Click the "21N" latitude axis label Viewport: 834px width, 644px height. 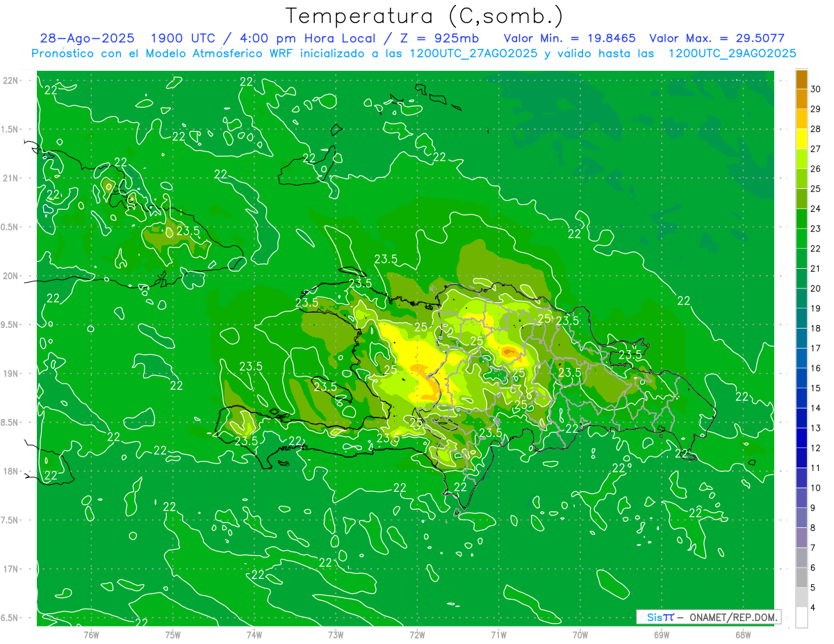[x=10, y=179]
